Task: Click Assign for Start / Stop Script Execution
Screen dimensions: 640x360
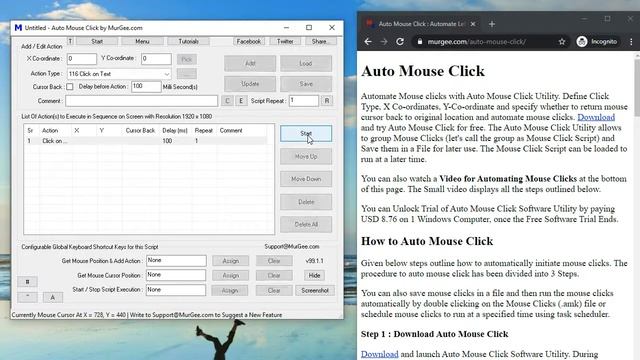Action: pos(230,290)
